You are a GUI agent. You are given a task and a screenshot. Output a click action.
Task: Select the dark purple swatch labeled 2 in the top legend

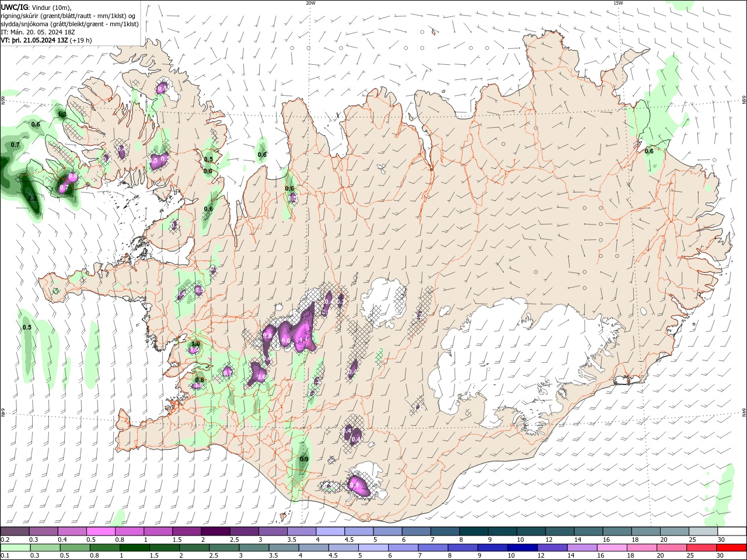coord(215,531)
